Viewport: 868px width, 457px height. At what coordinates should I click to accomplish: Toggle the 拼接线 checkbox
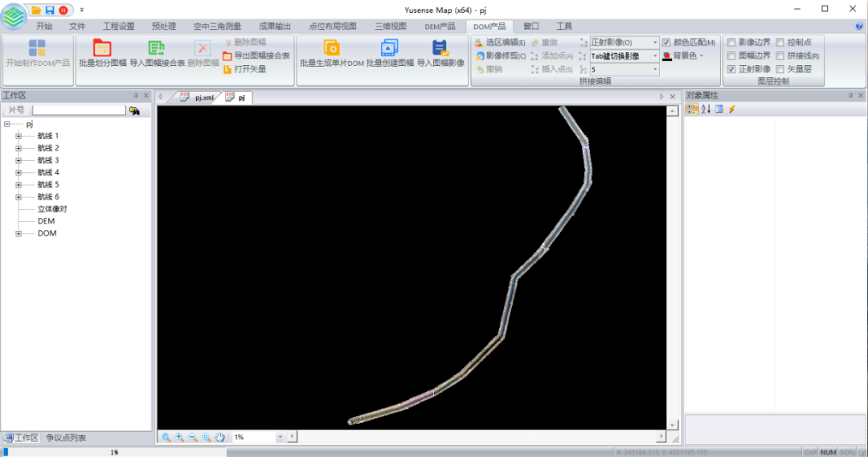click(780, 56)
